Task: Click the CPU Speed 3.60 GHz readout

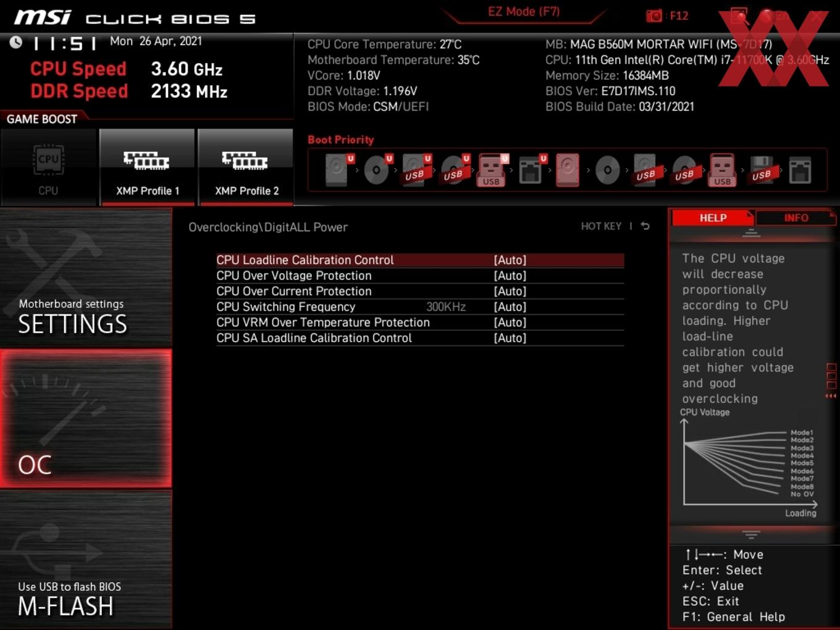Action: pos(127,69)
